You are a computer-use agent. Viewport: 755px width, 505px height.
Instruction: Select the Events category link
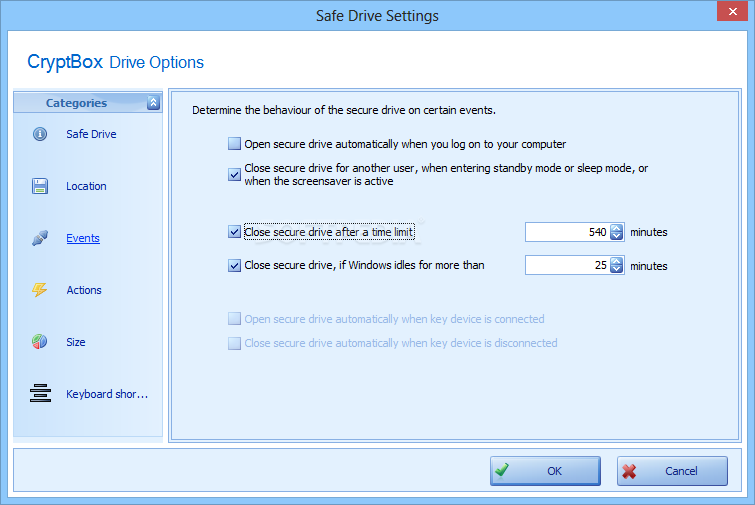[x=83, y=238]
